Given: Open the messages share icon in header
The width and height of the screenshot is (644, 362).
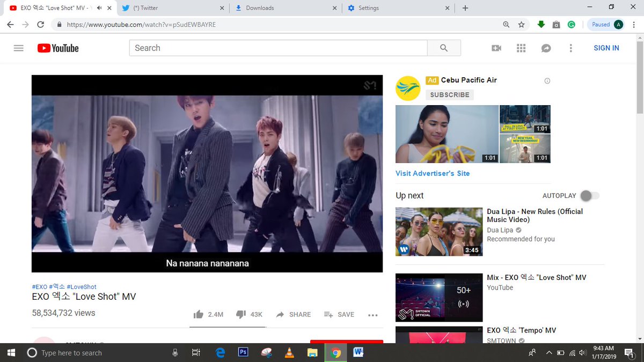Looking at the screenshot, I should (546, 48).
